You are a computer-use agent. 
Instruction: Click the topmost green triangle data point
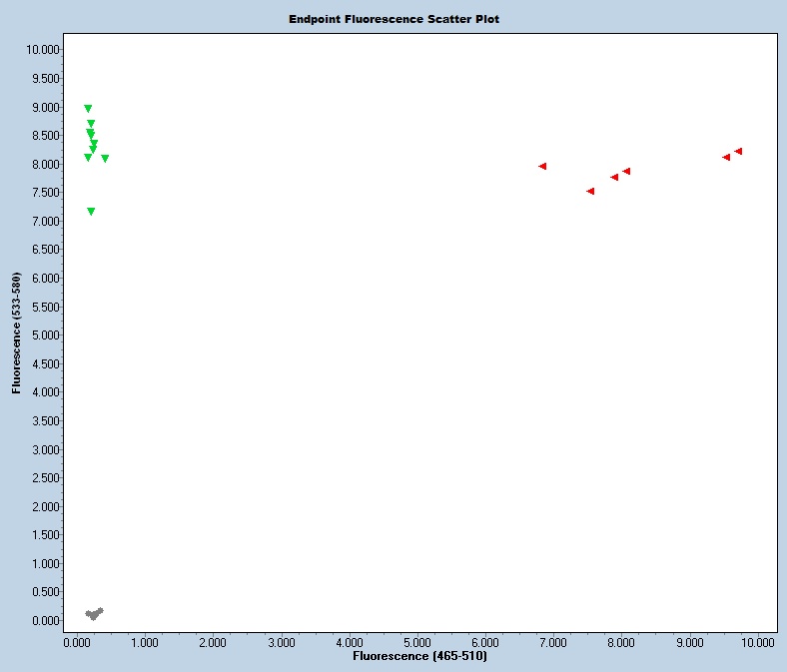tap(88, 109)
